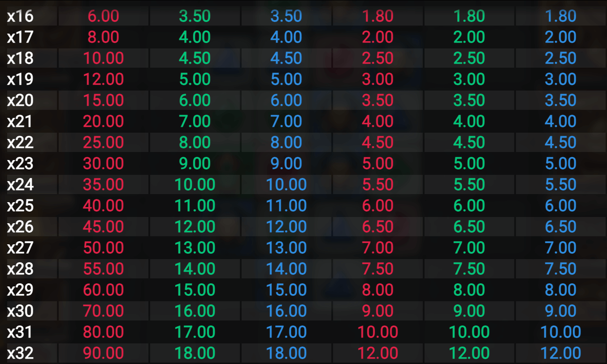
Task: Click blue 6.50 in row x26
Action: (x=561, y=227)
